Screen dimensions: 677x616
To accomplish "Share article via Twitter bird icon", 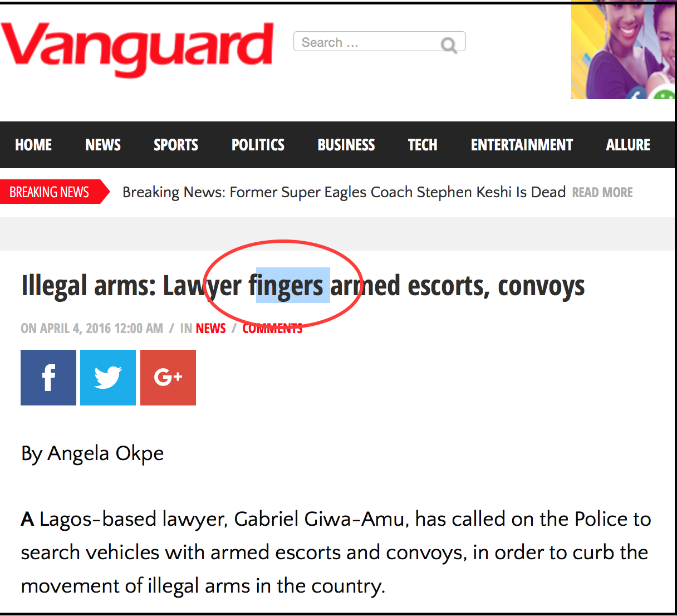I will [108, 378].
